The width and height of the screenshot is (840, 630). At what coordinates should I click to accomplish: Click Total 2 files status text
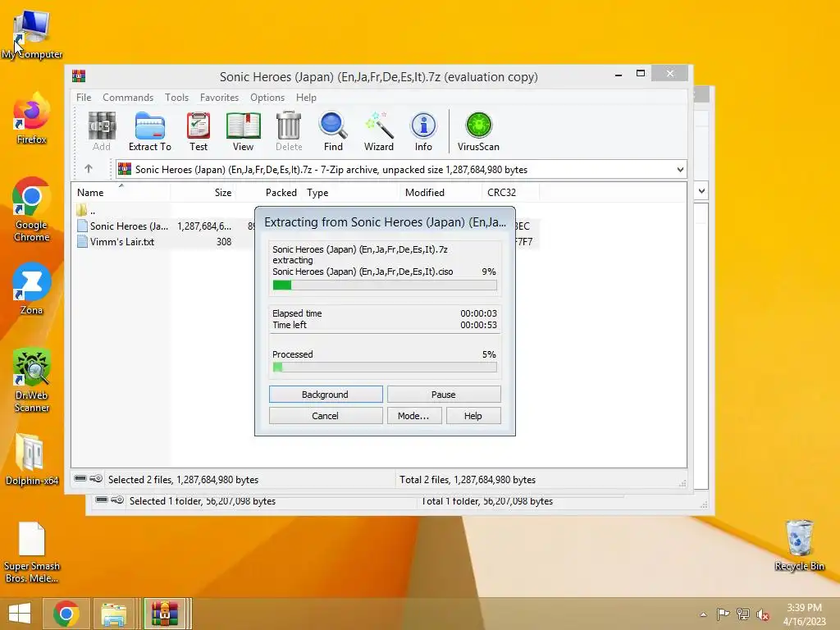[x=468, y=479]
